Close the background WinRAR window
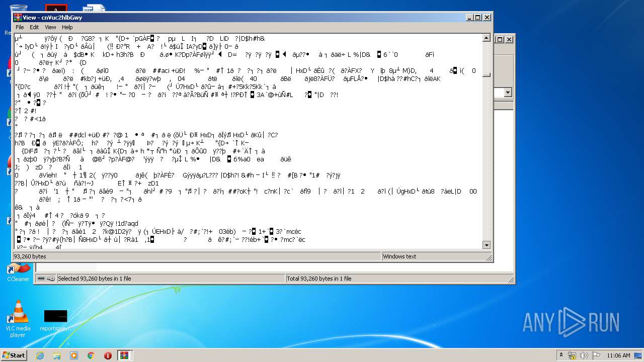The height and width of the screenshot is (362, 644). 509,39
